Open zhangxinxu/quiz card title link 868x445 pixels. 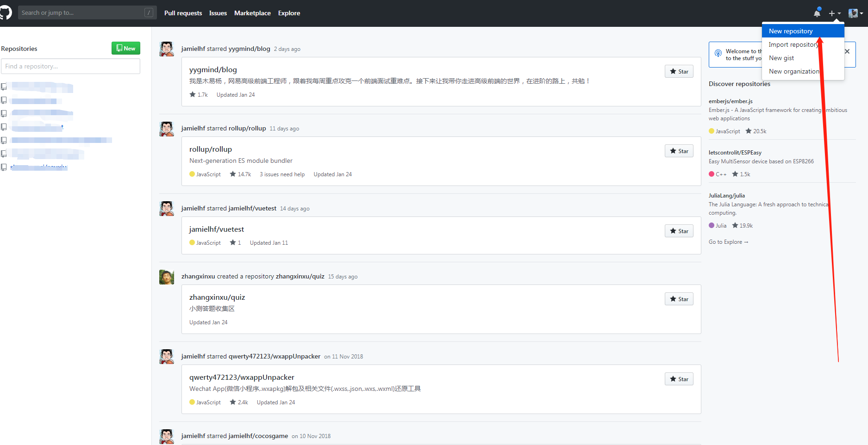(217, 297)
